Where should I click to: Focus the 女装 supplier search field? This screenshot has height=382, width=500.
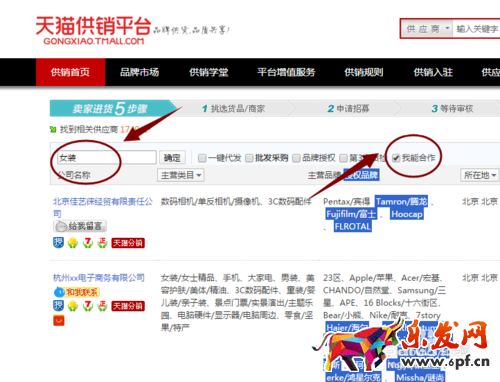click(107, 158)
